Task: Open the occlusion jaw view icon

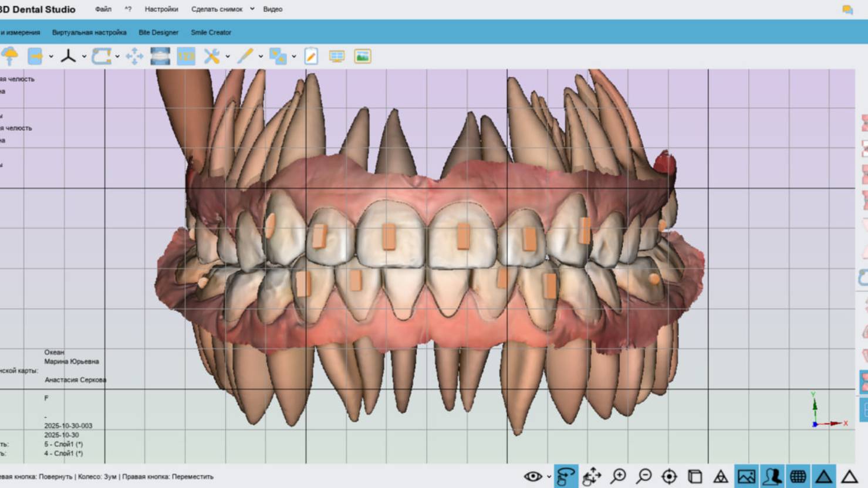Action: click(x=160, y=56)
